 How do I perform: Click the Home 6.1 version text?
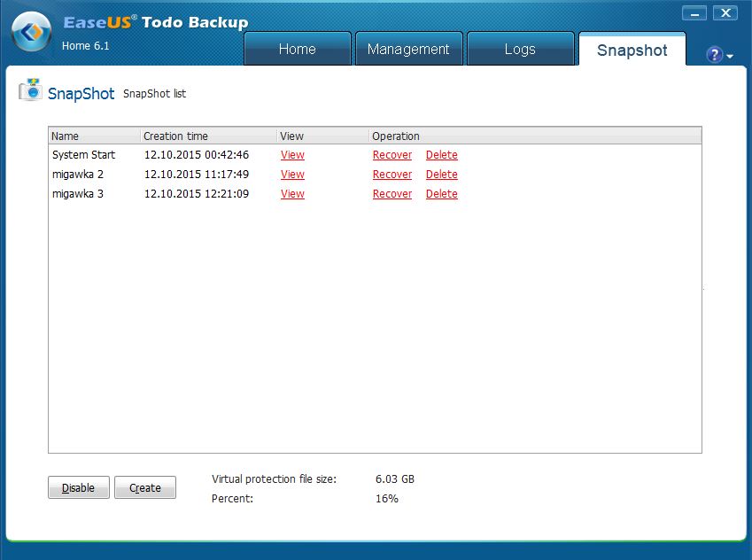pyautogui.click(x=85, y=46)
